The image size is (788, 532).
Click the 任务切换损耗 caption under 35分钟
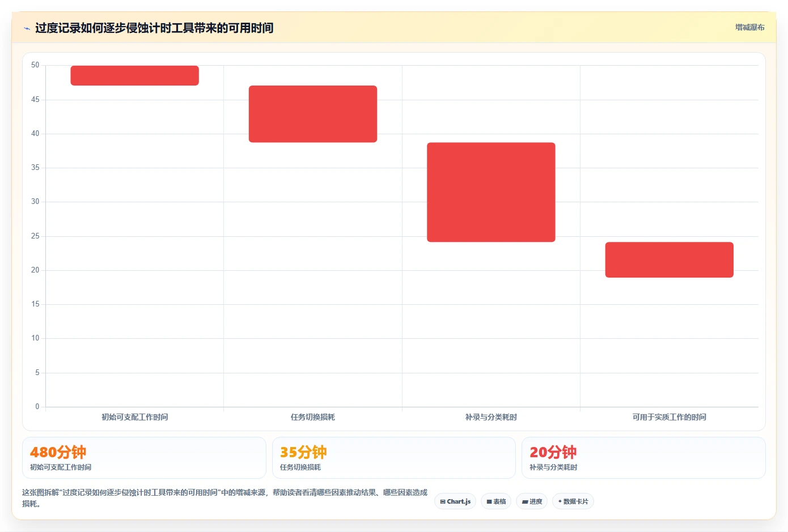300,467
